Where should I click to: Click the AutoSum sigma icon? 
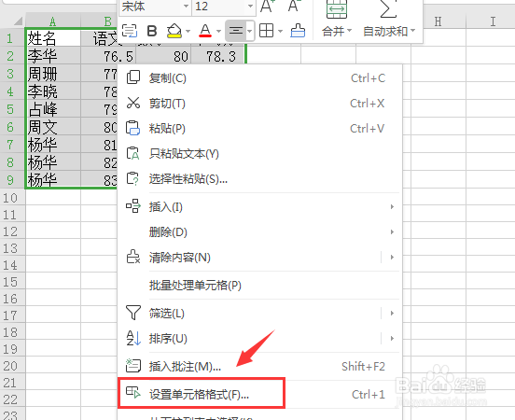point(387,9)
